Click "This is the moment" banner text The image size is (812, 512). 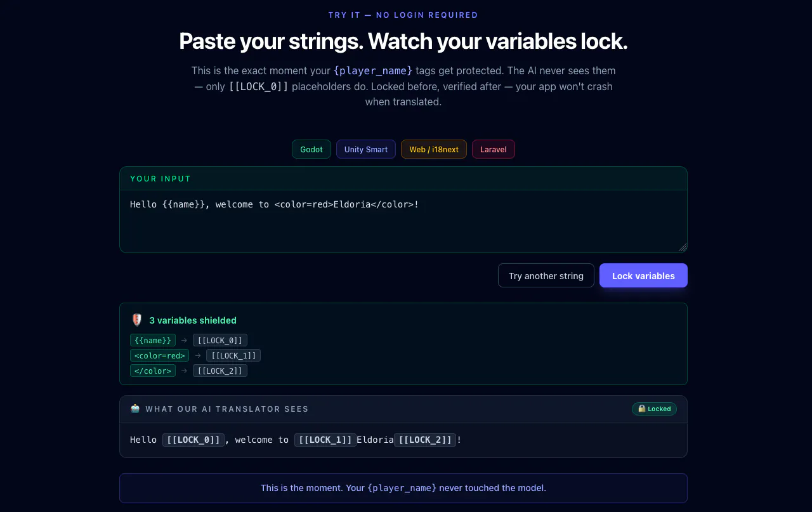pyautogui.click(x=403, y=488)
